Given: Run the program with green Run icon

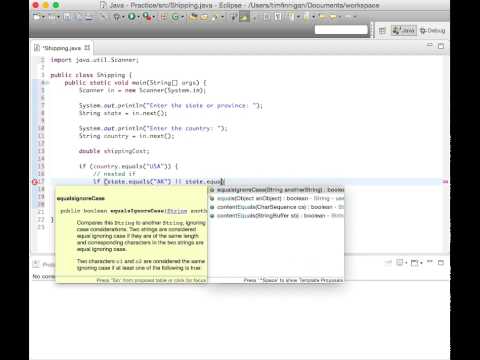Looking at the screenshot, I should click(132, 16).
